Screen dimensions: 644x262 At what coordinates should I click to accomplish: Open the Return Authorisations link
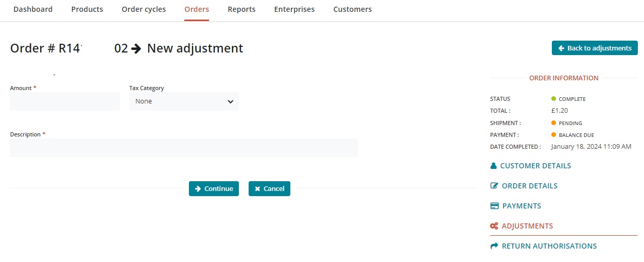tap(549, 246)
